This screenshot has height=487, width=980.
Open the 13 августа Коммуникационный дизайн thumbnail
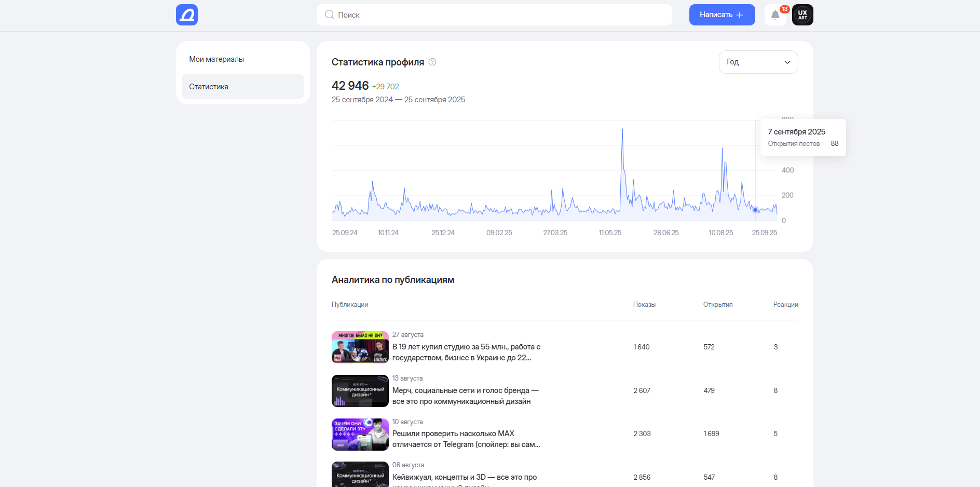(x=360, y=390)
